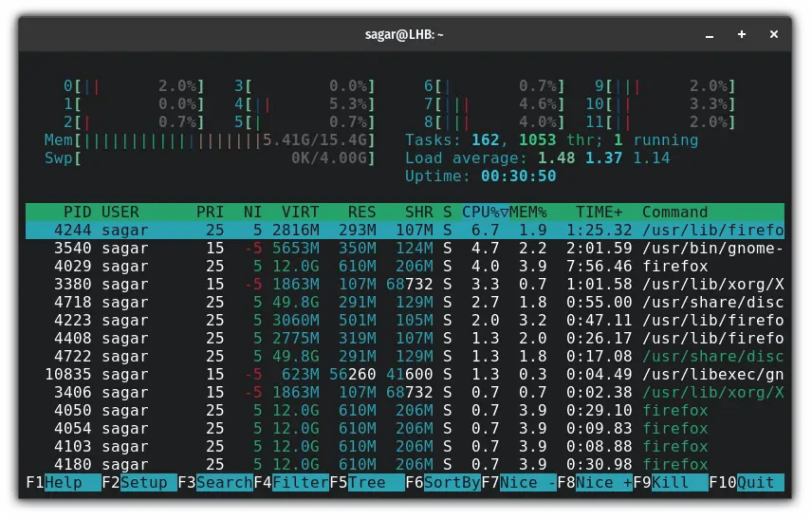Click the S state column header
This screenshot has width=812, height=519.
(x=448, y=212)
